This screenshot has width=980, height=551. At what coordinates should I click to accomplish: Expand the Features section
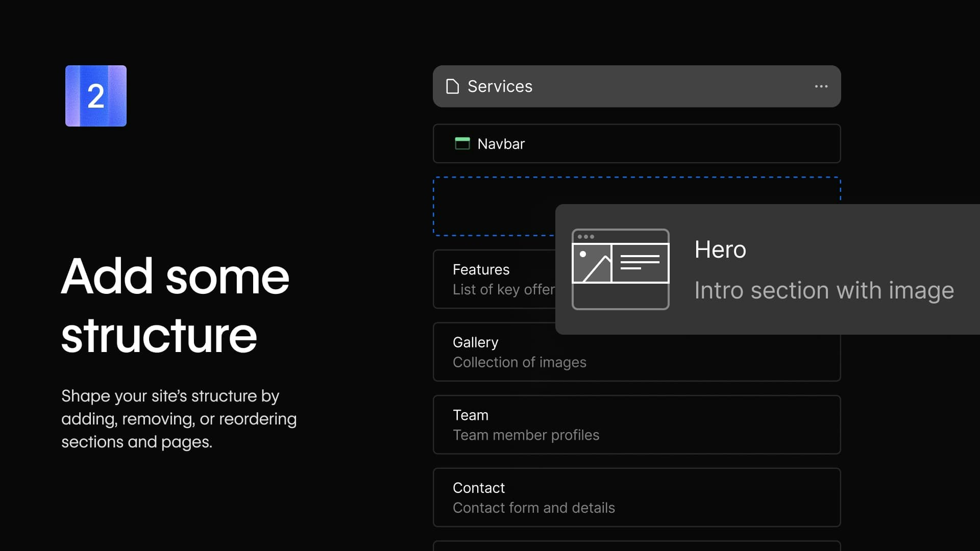click(510, 279)
